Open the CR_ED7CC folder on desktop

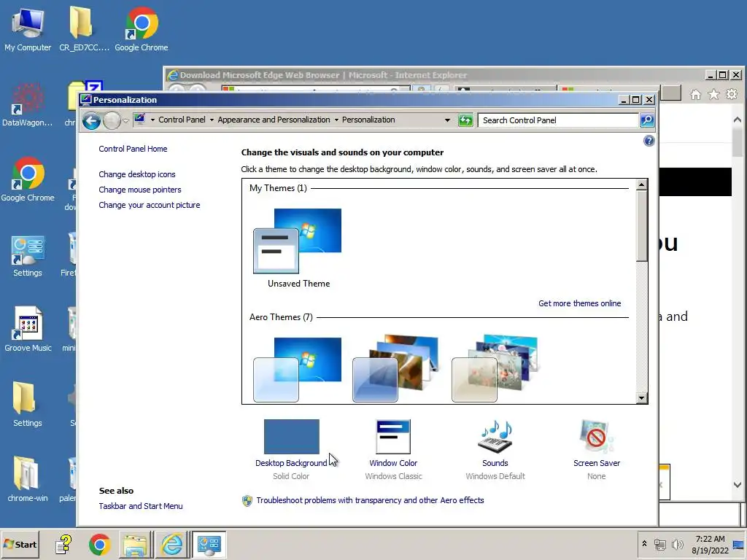tap(84, 29)
